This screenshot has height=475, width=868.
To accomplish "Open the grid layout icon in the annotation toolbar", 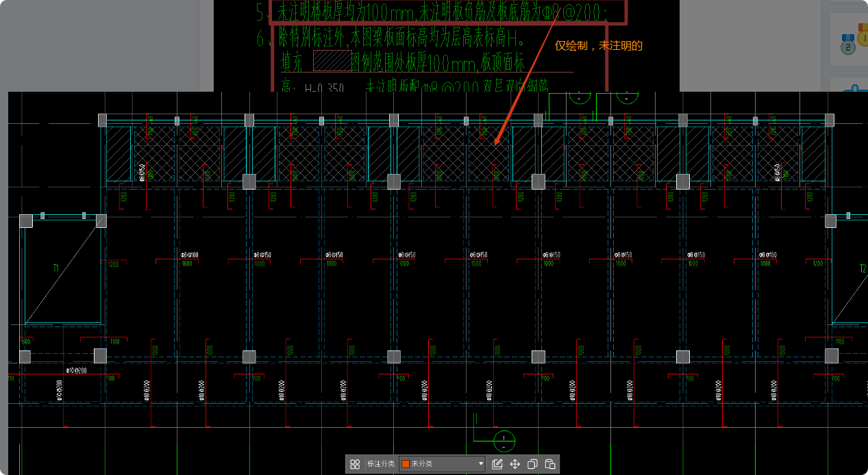I will point(355,464).
